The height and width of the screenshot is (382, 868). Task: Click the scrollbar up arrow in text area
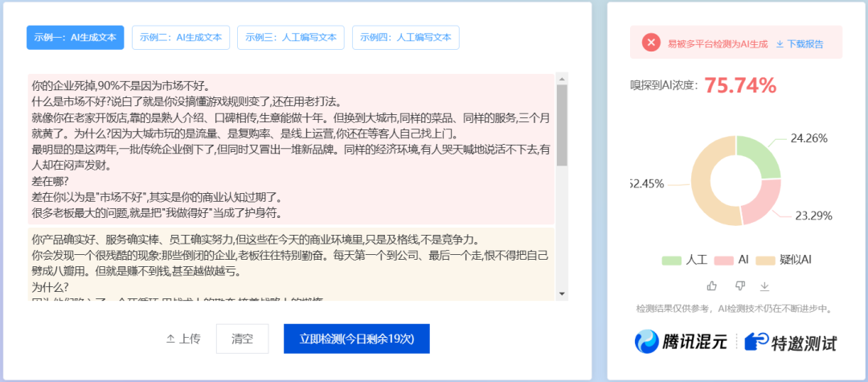[x=561, y=79]
